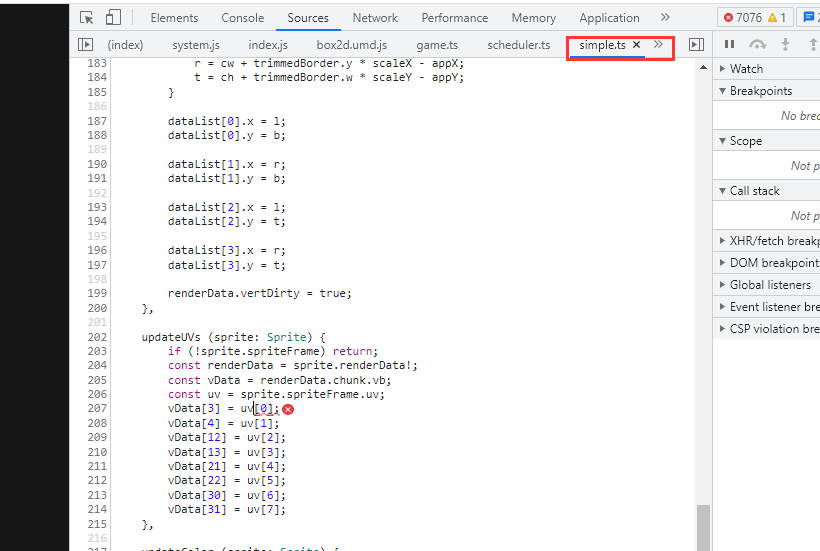Click the vertical scrollbar thumb in code editor
Screen dimensions: 820x551
click(703, 527)
